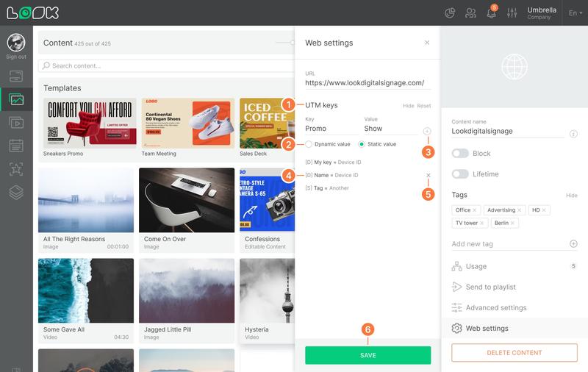Open the users icon in top bar

coord(470,13)
